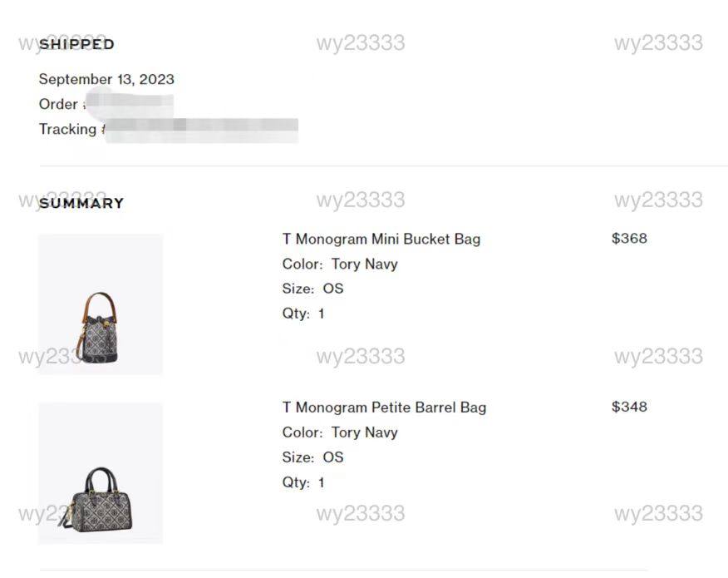Click the blurred order number
This screenshot has height=578, width=728.
coord(130,105)
